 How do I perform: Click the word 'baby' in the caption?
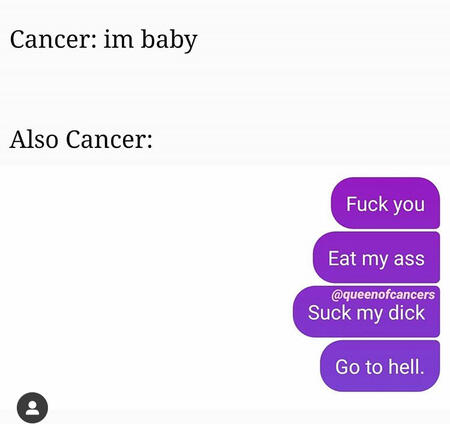(169, 40)
